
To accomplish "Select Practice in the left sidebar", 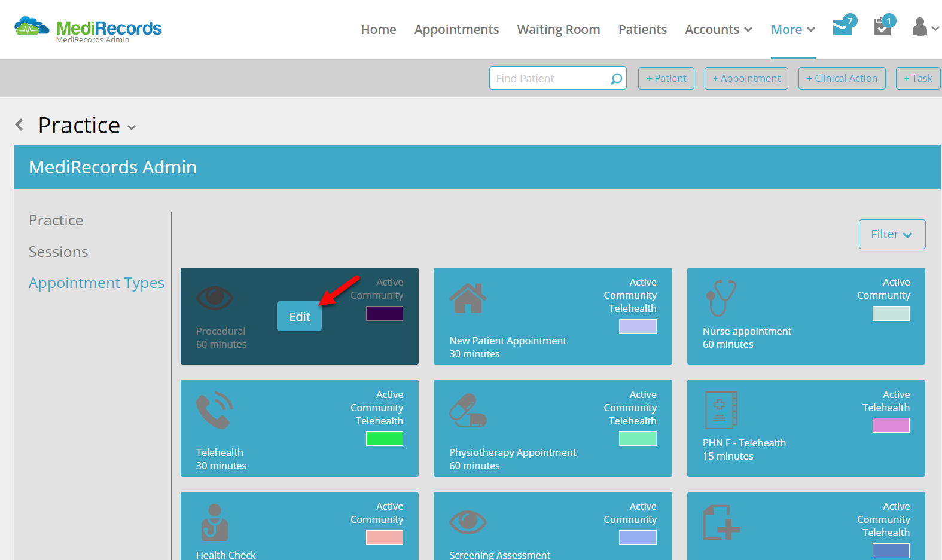I will (x=56, y=220).
